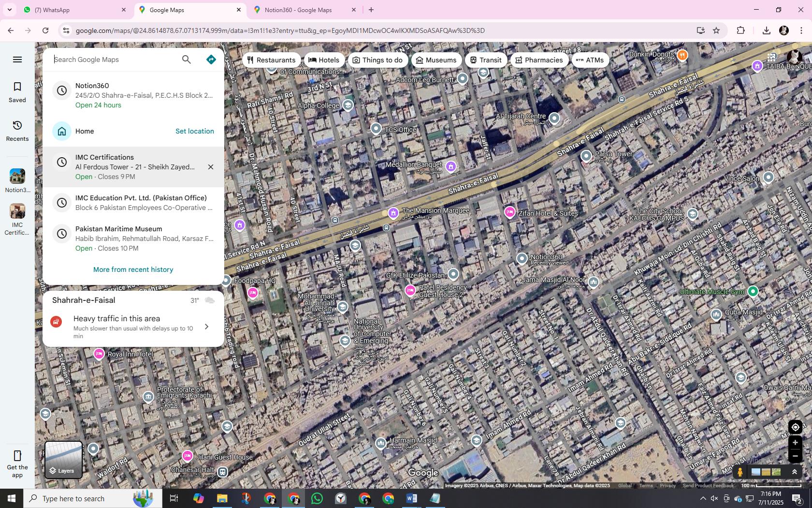Viewport: 812px width, 508px height.
Task: Zoom out with the minus button
Action: [x=795, y=456]
